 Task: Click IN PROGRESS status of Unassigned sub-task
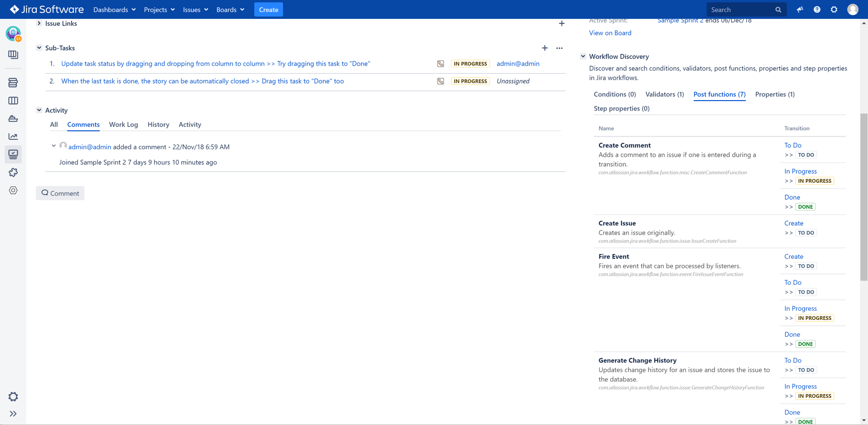pos(470,81)
